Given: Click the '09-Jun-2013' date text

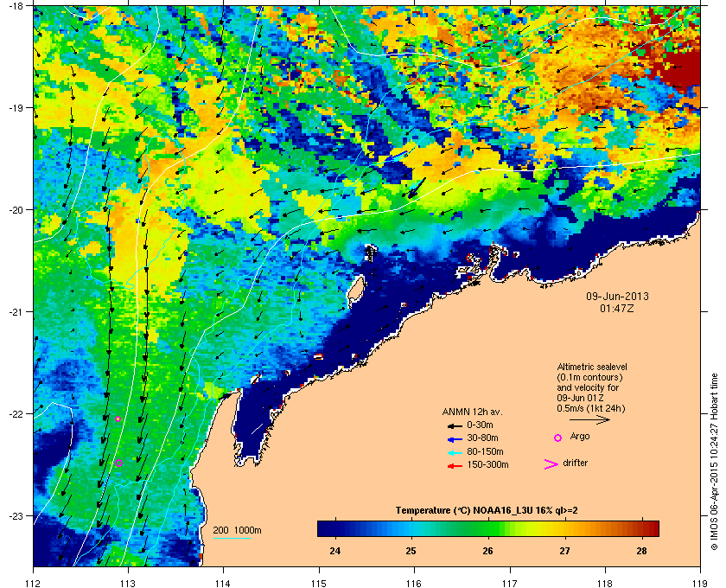Looking at the screenshot, I should (617, 296).
